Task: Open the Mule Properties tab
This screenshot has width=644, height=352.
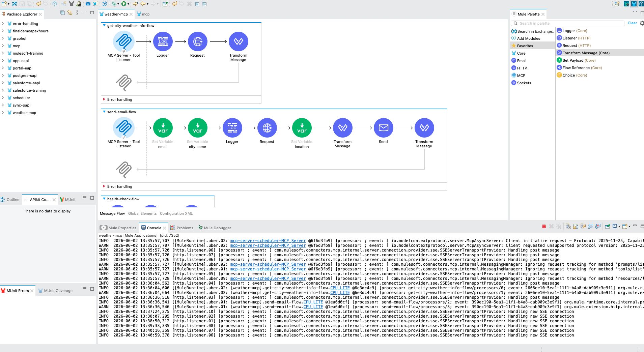Action: tap(119, 228)
